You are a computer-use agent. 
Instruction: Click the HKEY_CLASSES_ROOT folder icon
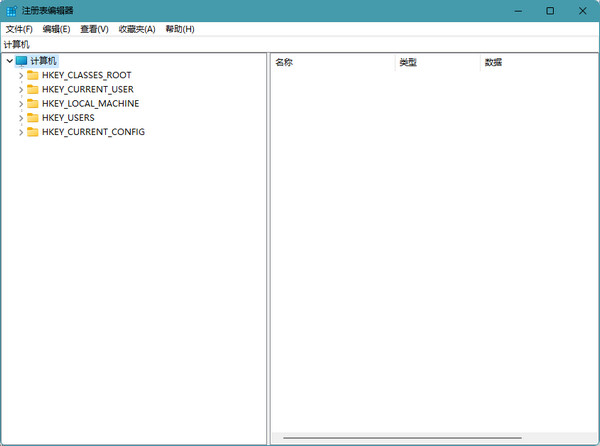click(x=33, y=75)
